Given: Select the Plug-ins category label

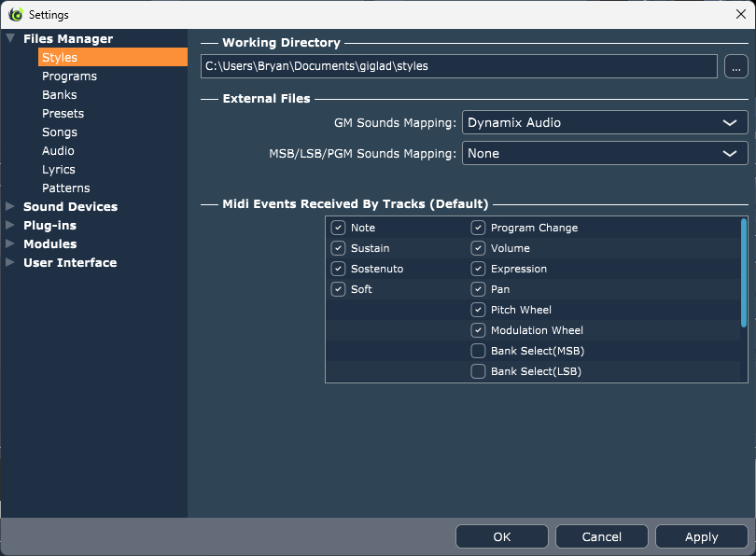Looking at the screenshot, I should [49, 226].
